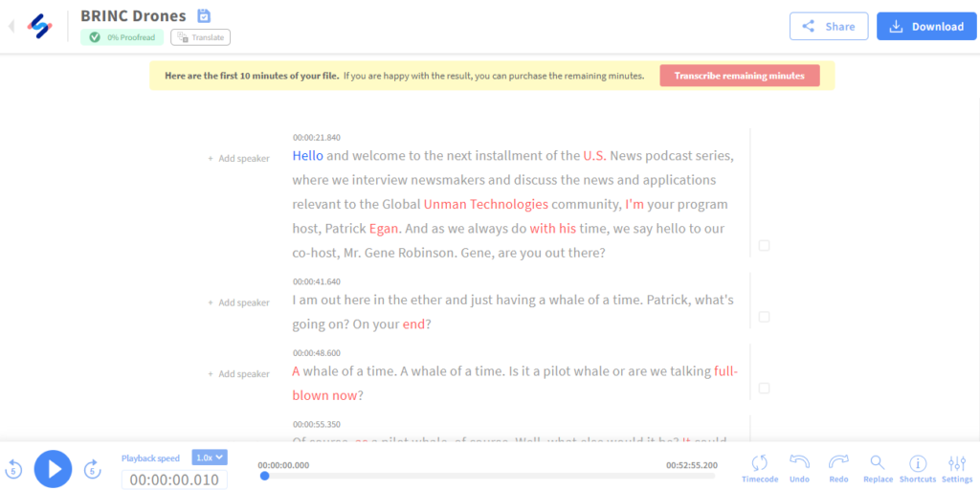Add speaker for the 00:00:41.640 paragraph
This screenshot has height=491, width=980.
238,303
